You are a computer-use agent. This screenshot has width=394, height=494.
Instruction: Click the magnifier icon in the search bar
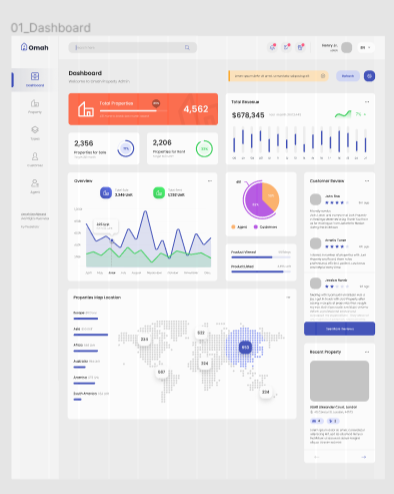pyautogui.click(x=187, y=48)
